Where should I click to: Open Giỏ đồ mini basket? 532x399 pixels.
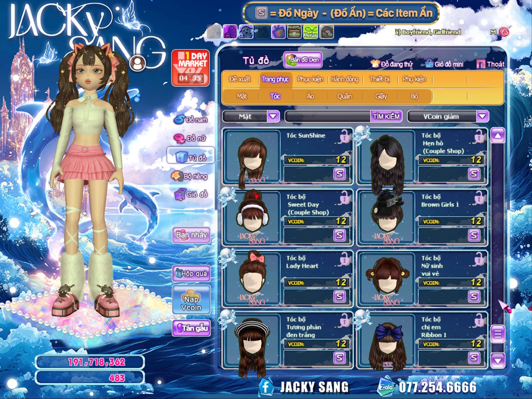click(445, 64)
